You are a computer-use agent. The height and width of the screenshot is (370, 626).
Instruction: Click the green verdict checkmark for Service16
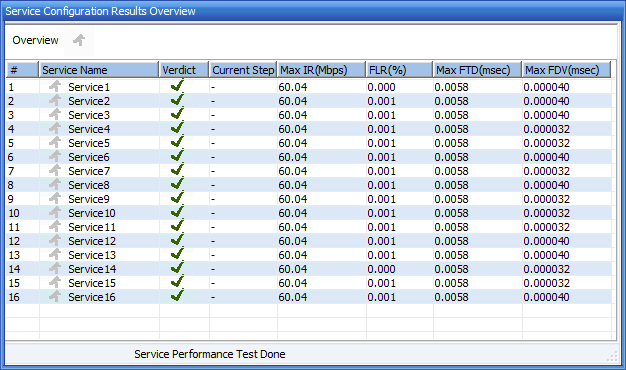point(177,295)
